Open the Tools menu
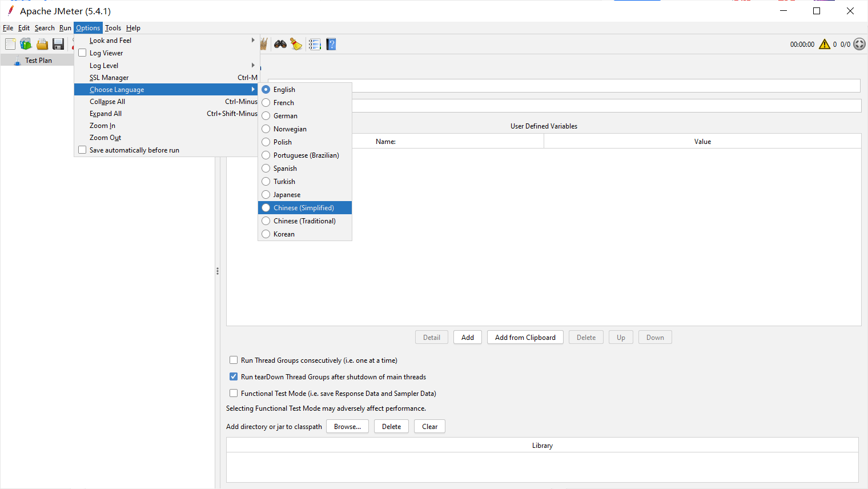 tap(113, 28)
